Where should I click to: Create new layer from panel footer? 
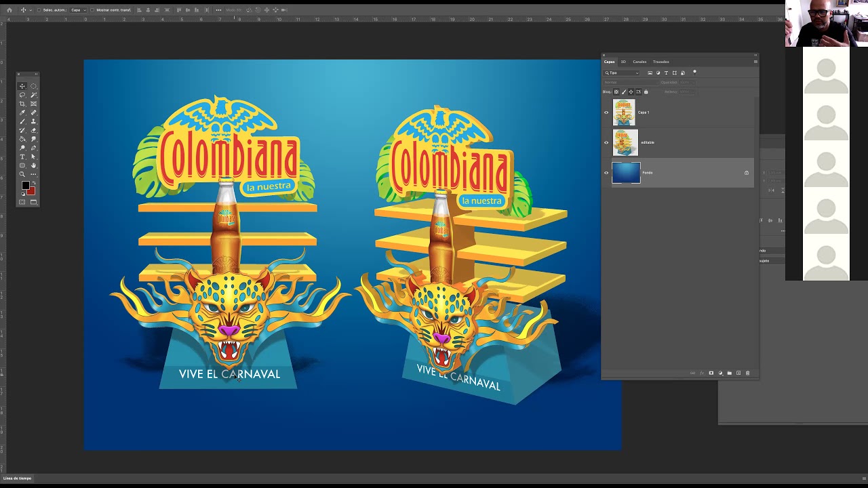pyautogui.click(x=738, y=373)
